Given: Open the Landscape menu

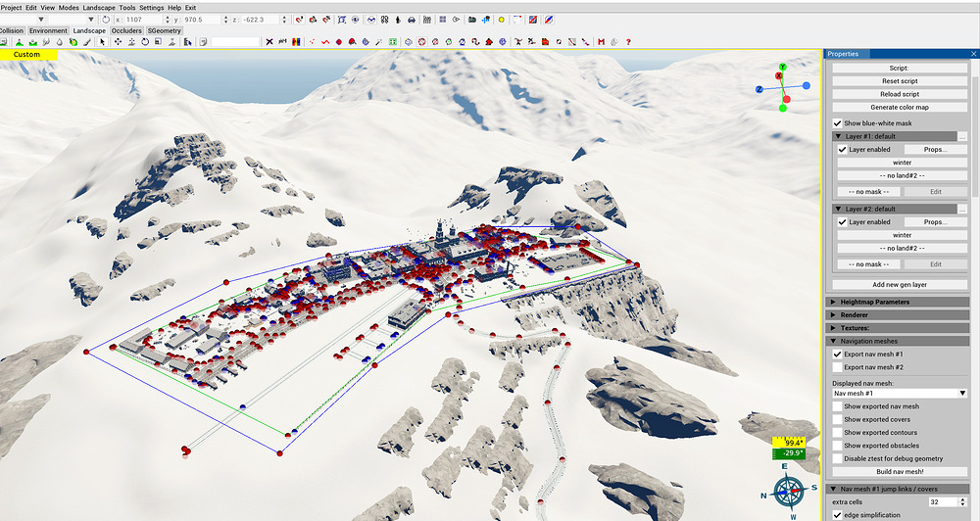Looking at the screenshot, I should tap(99, 8).
